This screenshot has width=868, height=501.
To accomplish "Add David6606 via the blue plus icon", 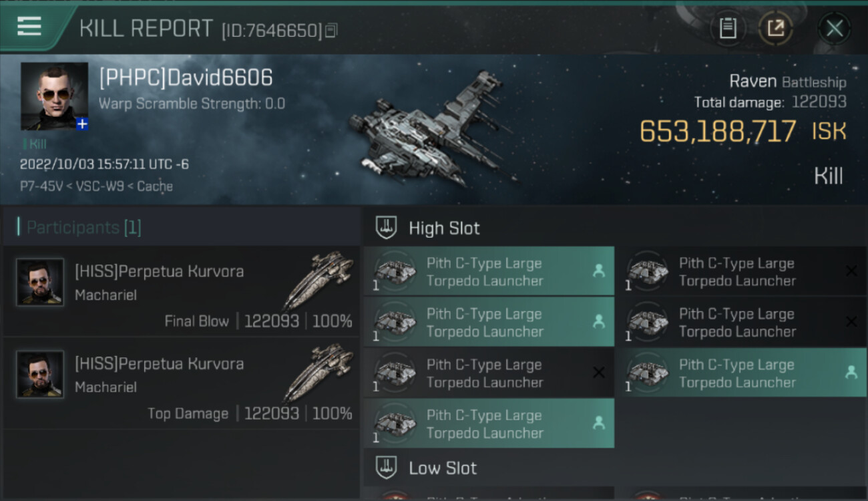I will point(82,124).
